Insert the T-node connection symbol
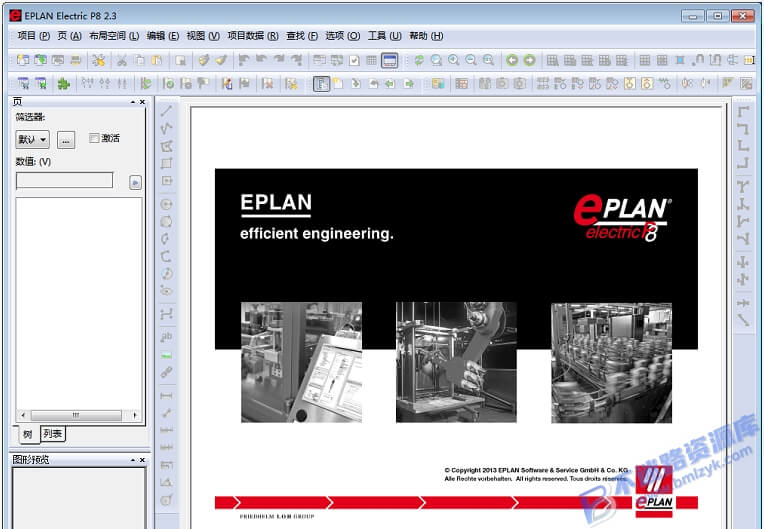The height and width of the screenshot is (529, 764). pos(743,186)
